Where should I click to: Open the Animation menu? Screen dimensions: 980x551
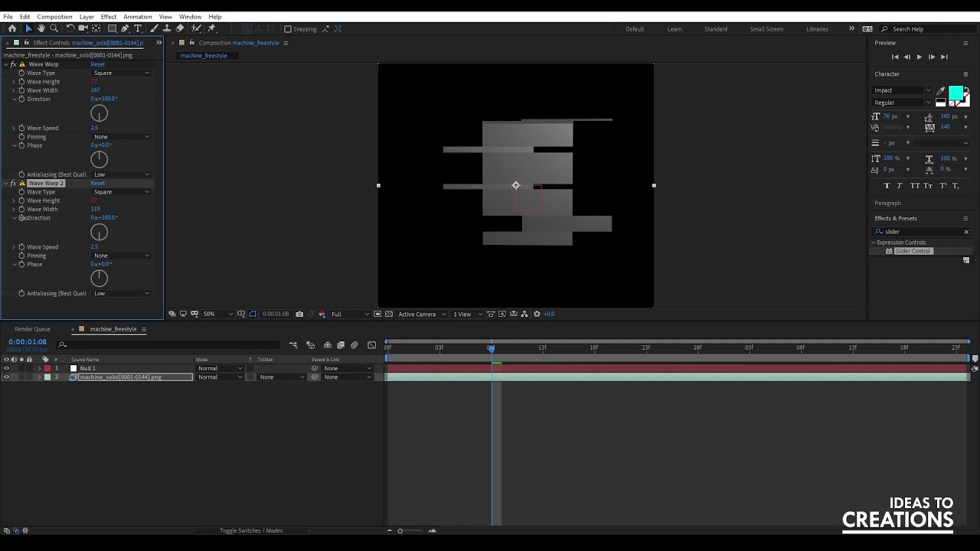(x=138, y=17)
